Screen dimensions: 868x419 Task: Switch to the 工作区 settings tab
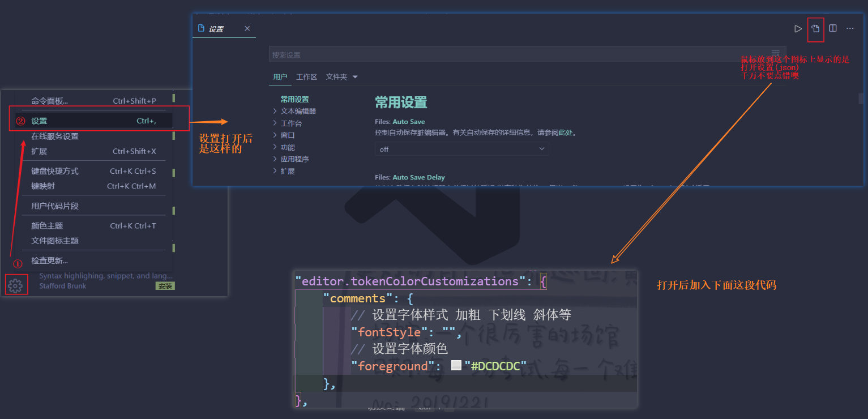click(x=307, y=77)
